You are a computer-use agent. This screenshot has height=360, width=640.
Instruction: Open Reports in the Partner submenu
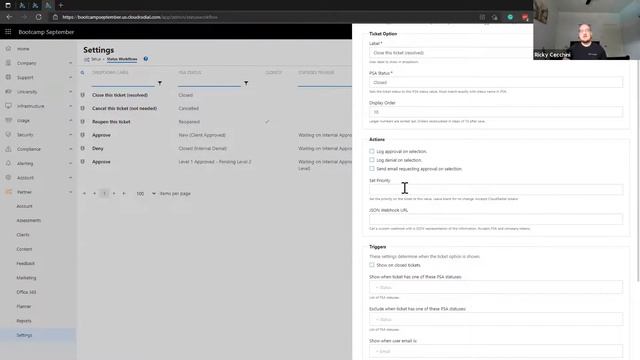[24, 321]
